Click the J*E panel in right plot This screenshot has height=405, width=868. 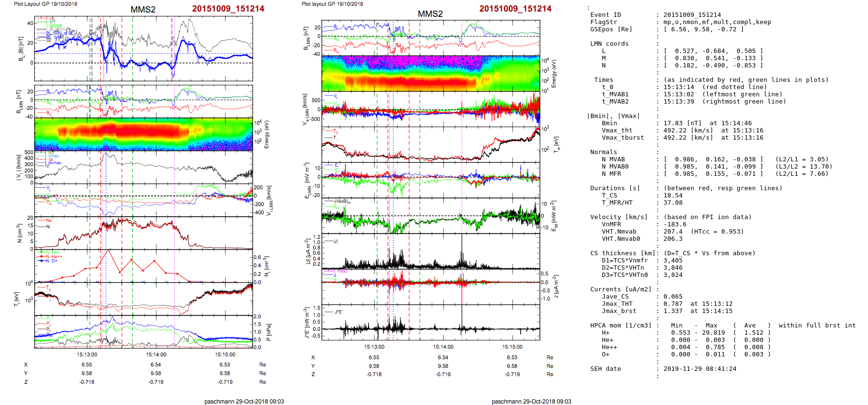click(431, 322)
